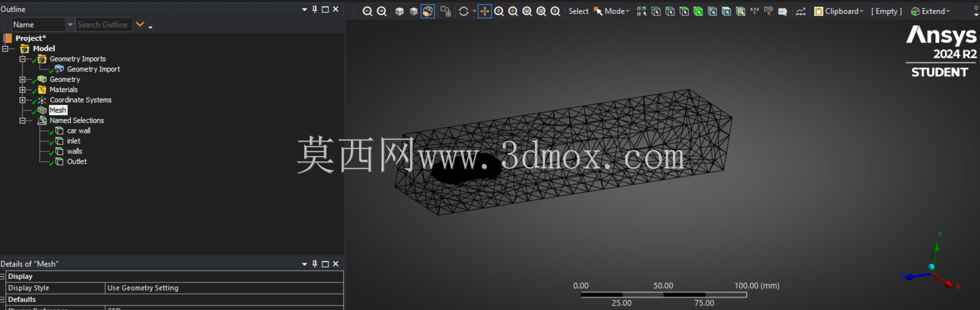Screen dimensions: 980x310
Task: Select the Mesh tree item
Action: pos(58,110)
